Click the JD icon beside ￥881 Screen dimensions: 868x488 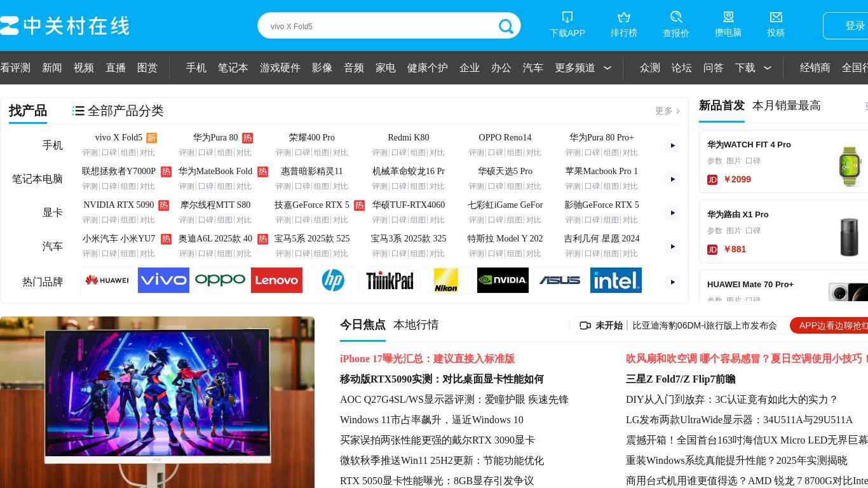tap(712, 250)
